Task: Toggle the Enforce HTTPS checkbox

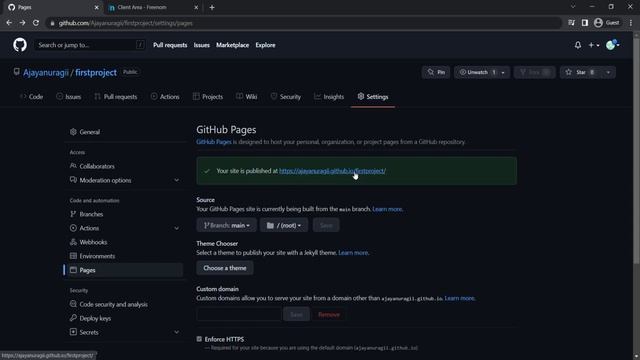Action: click(x=199, y=339)
